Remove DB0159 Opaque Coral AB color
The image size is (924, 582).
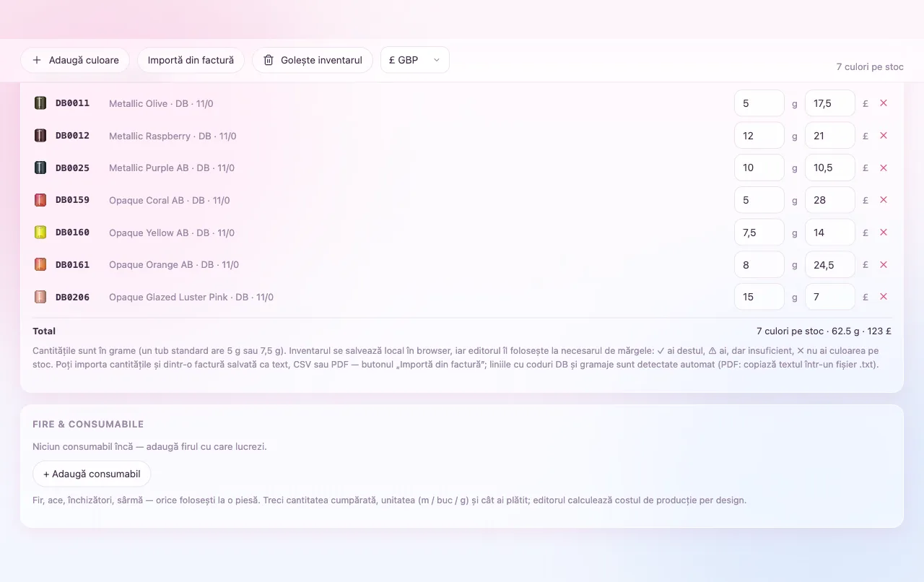883,200
